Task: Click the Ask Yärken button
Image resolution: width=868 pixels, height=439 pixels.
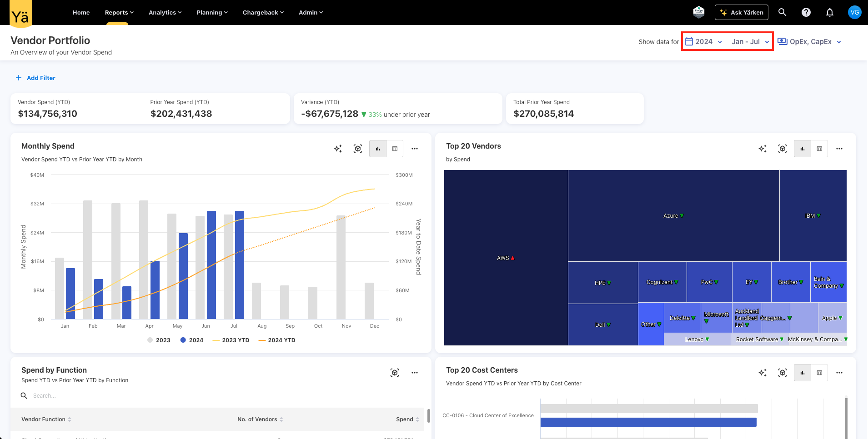Action: [x=741, y=12]
